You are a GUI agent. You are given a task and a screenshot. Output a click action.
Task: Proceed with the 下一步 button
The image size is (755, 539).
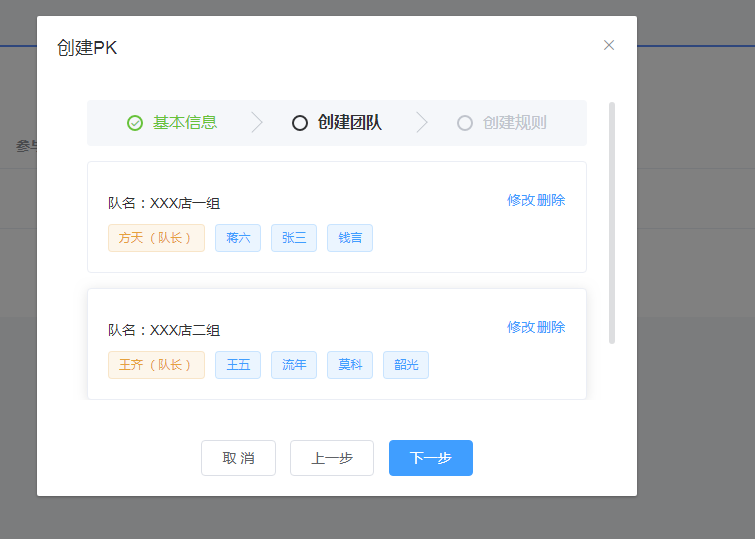click(x=431, y=458)
